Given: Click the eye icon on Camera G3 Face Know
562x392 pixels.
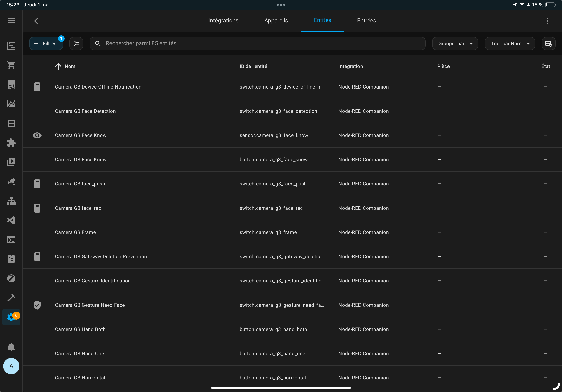Looking at the screenshot, I should point(37,135).
